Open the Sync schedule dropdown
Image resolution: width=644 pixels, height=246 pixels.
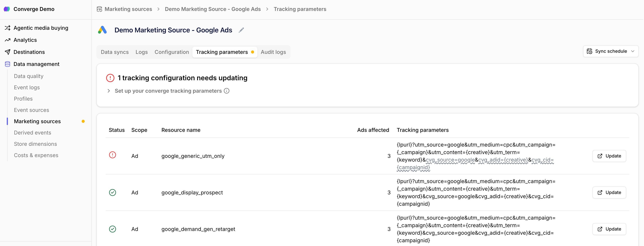[x=611, y=51]
